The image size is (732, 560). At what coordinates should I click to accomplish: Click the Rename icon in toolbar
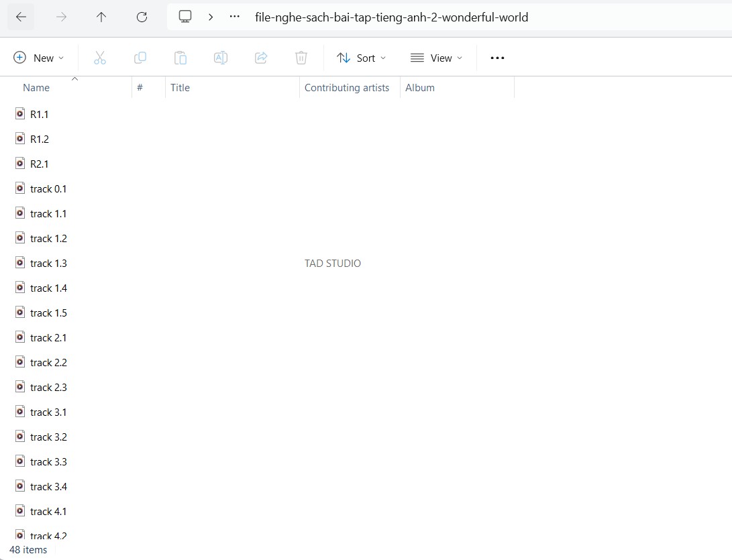[x=221, y=58]
